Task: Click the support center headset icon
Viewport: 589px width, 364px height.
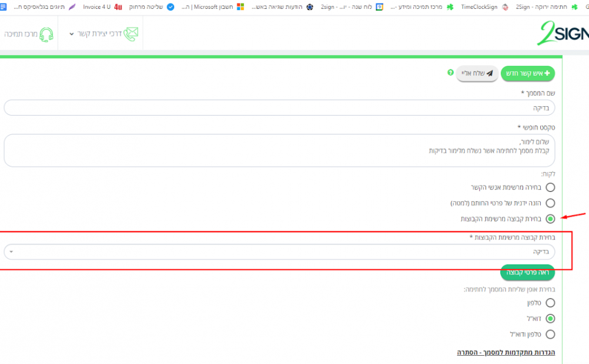Action: click(46, 34)
